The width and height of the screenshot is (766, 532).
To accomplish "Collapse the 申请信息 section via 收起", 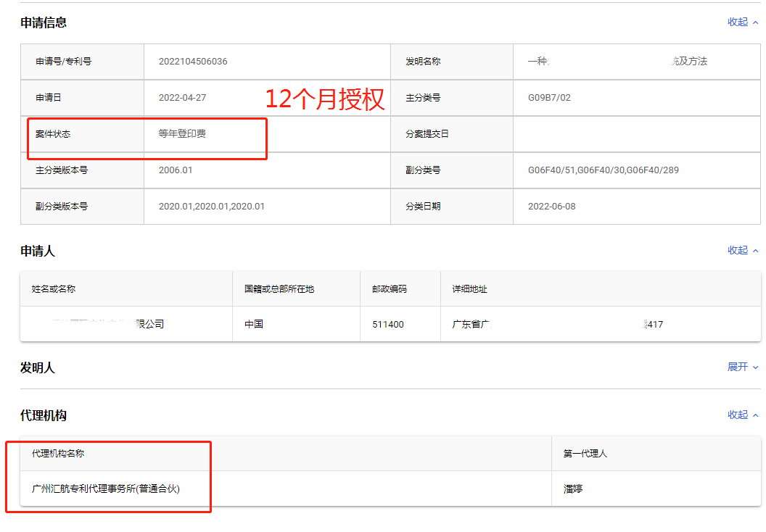I will [743, 22].
